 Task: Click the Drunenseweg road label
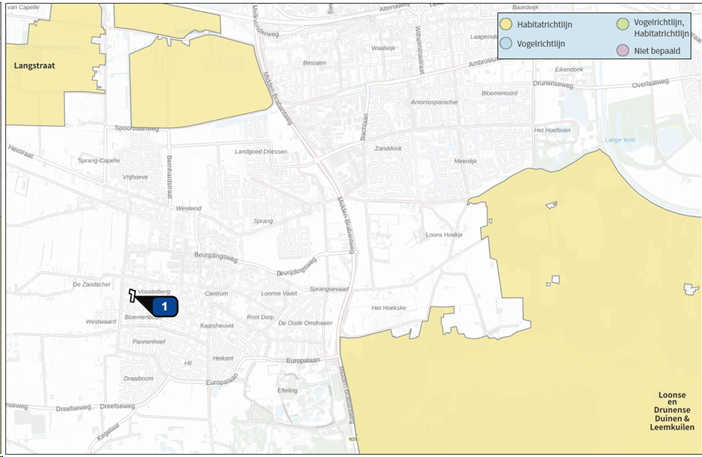(x=552, y=84)
